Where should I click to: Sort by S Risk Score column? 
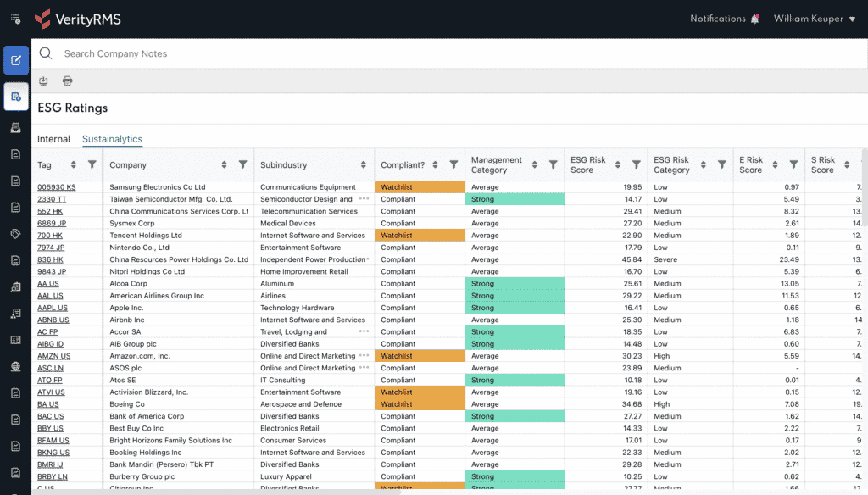847,164
